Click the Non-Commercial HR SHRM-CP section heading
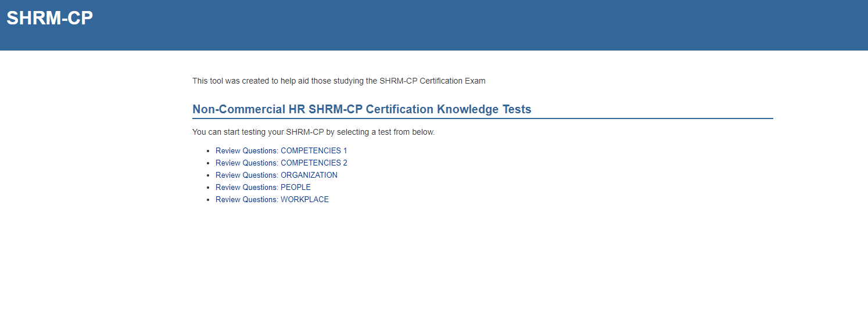 [x=361, y=109]
